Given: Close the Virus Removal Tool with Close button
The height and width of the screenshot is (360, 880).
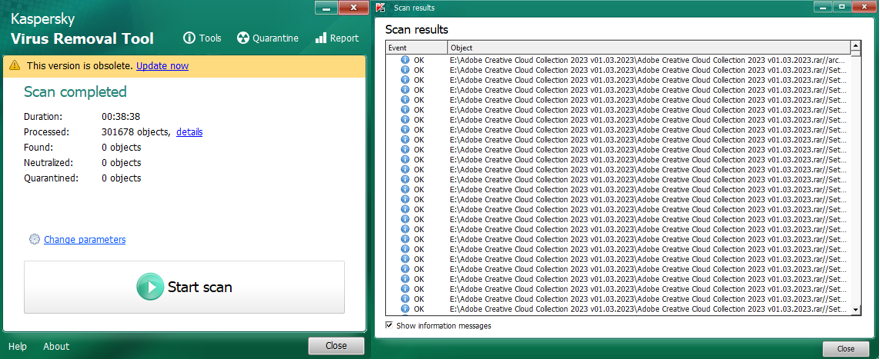Looking at the screenshot, I should pyautogui.click(x=336, y=346).
